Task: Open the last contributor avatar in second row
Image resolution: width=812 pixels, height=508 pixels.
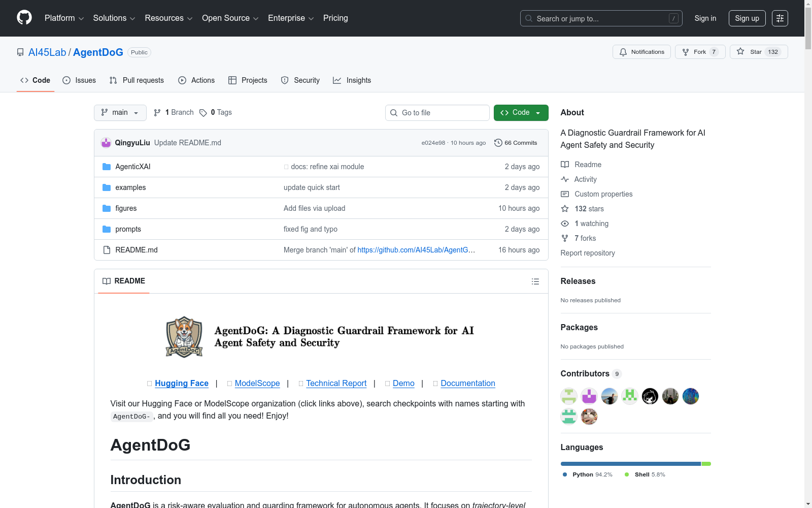Action: click(589, 417)
